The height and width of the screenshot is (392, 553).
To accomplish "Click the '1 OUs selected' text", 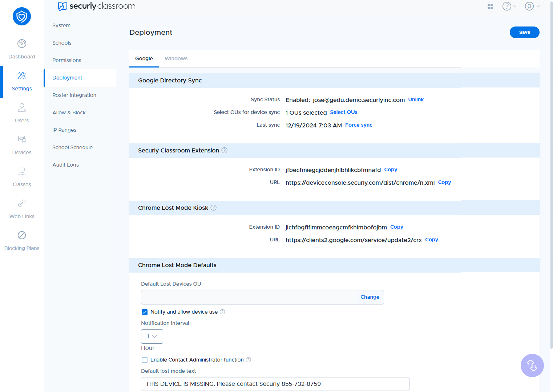I will (306, 113).
